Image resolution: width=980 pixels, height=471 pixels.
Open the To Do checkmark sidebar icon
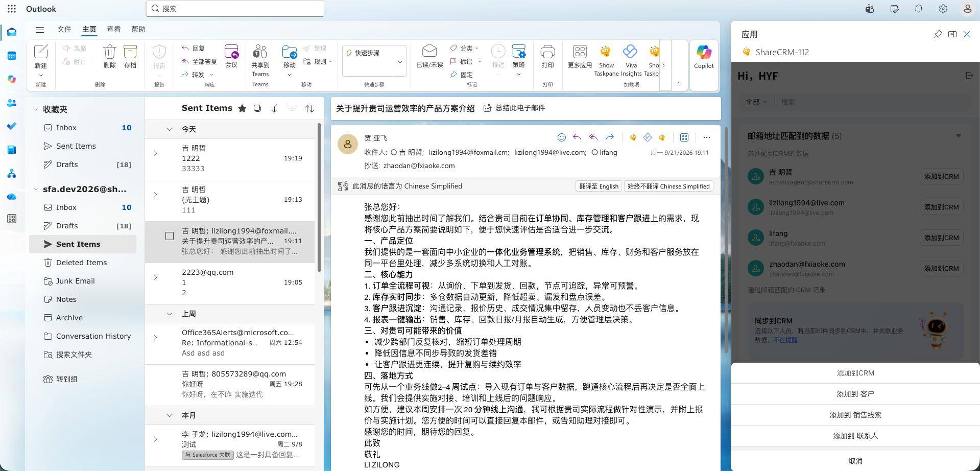click(x=12, y=126)
